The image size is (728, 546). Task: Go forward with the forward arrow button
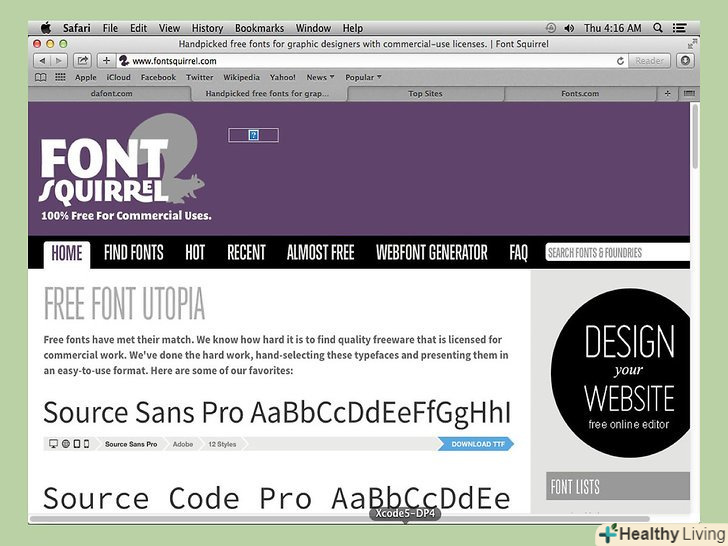[x=59, y=61]
